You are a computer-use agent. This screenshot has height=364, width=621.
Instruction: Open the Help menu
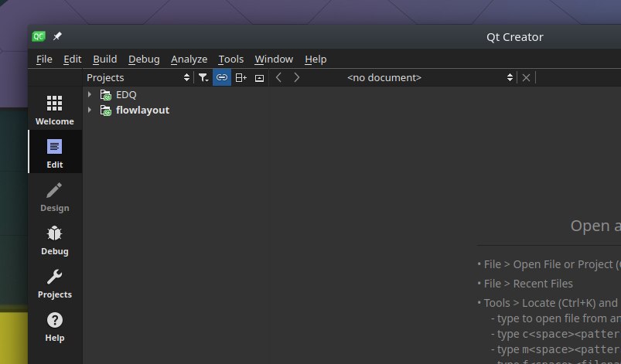(316, 60)
